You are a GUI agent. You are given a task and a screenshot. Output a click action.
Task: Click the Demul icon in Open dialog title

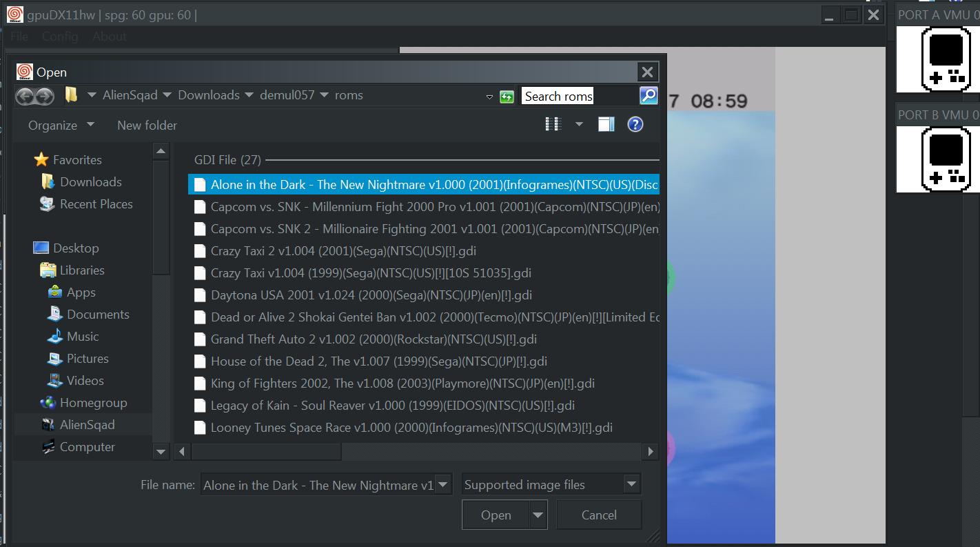pyautogui.click(x=24, y=71)
